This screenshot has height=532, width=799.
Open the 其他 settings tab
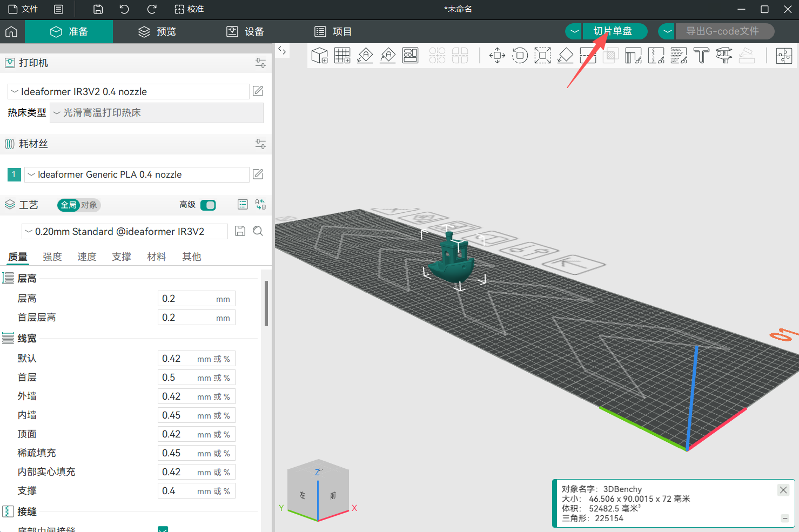(192, 257)
